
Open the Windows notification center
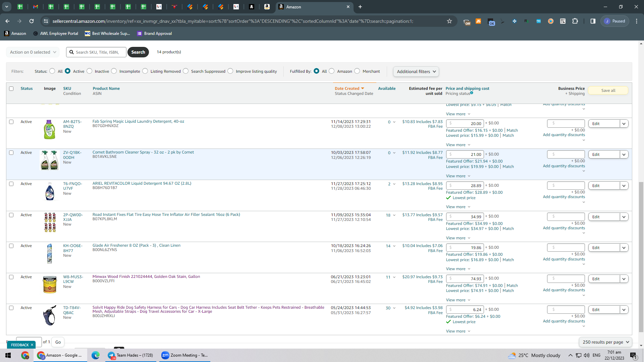click(633, 356)
